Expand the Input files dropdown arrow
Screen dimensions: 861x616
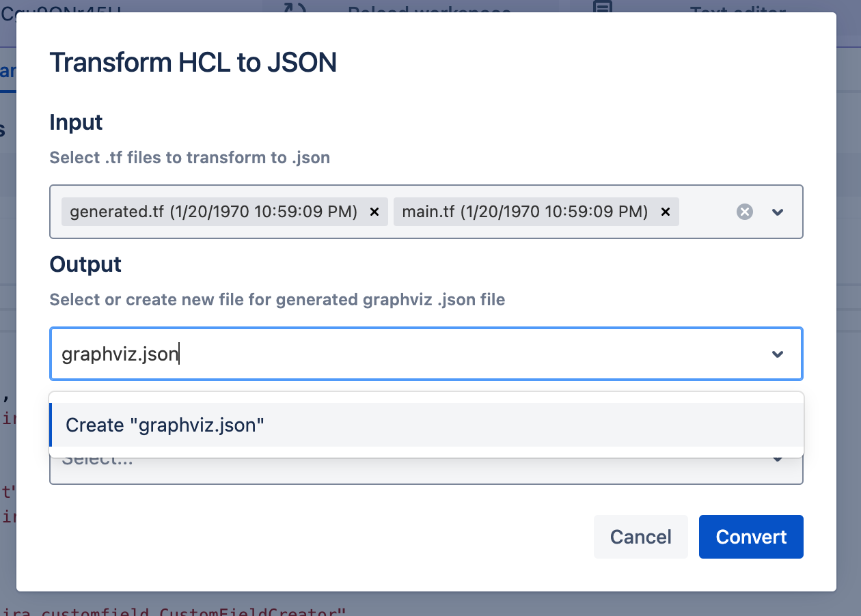777,212
